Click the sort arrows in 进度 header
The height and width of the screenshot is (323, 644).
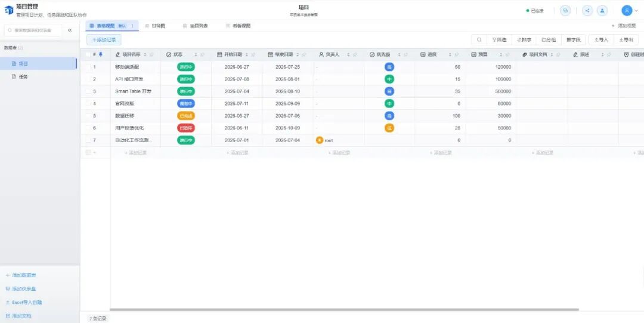tap(450, 55)
